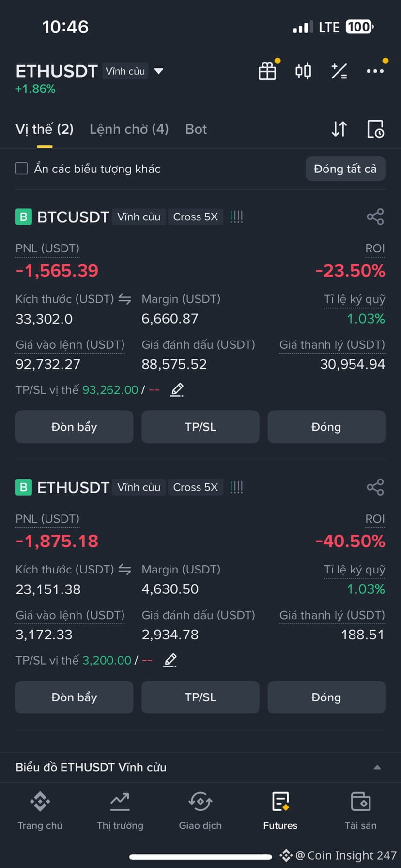Edit TP/SL pencil for ETHUSDT position
This screenshot has width=401, height=868.
point(170,660)
